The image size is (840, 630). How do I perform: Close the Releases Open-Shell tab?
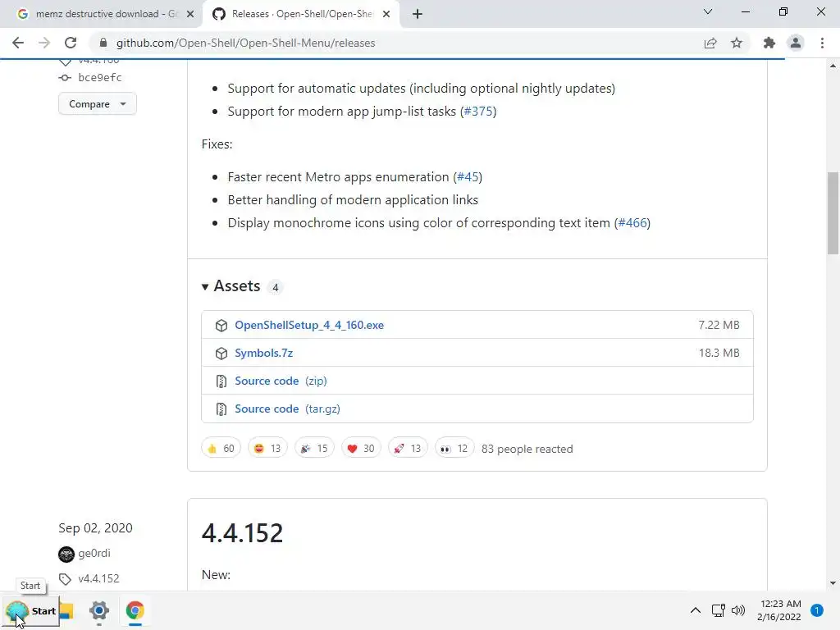pyautogui.click(x=386, y=15)
